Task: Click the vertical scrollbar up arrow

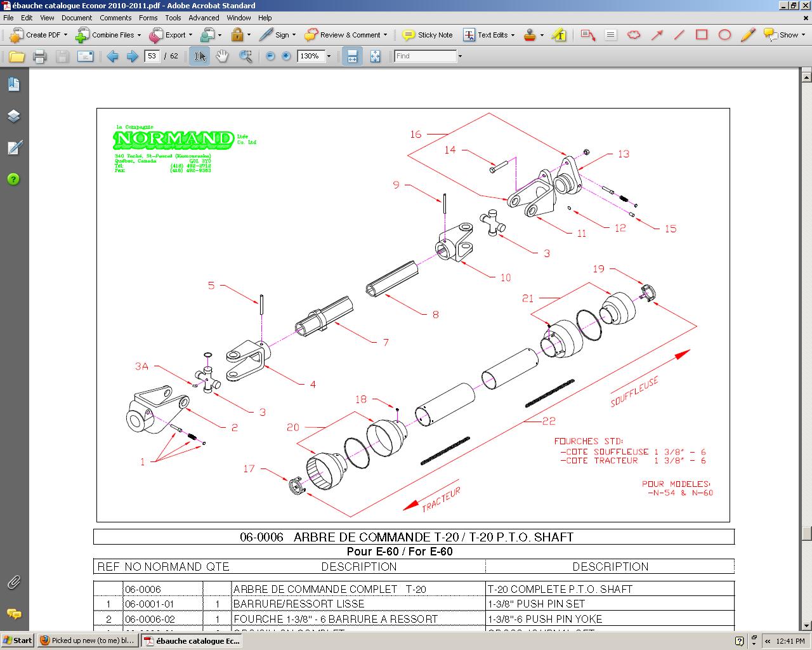Action: [x=806, y=77]
